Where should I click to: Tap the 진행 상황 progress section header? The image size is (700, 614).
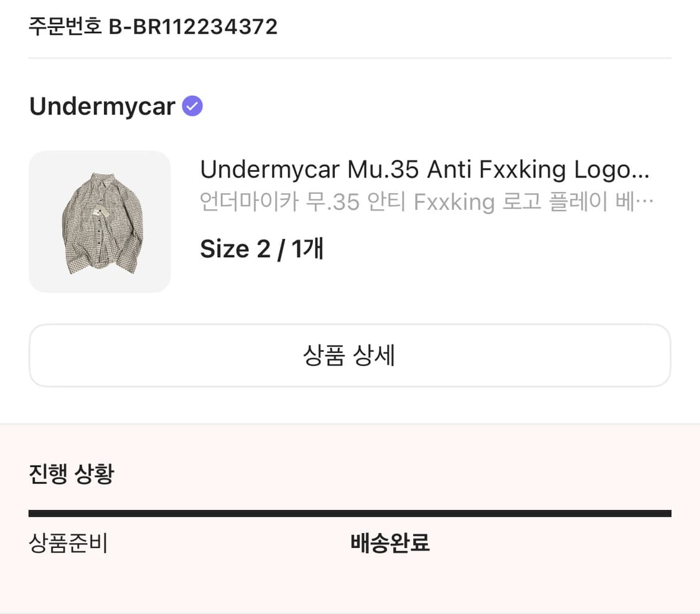click(x=72, y=473)
